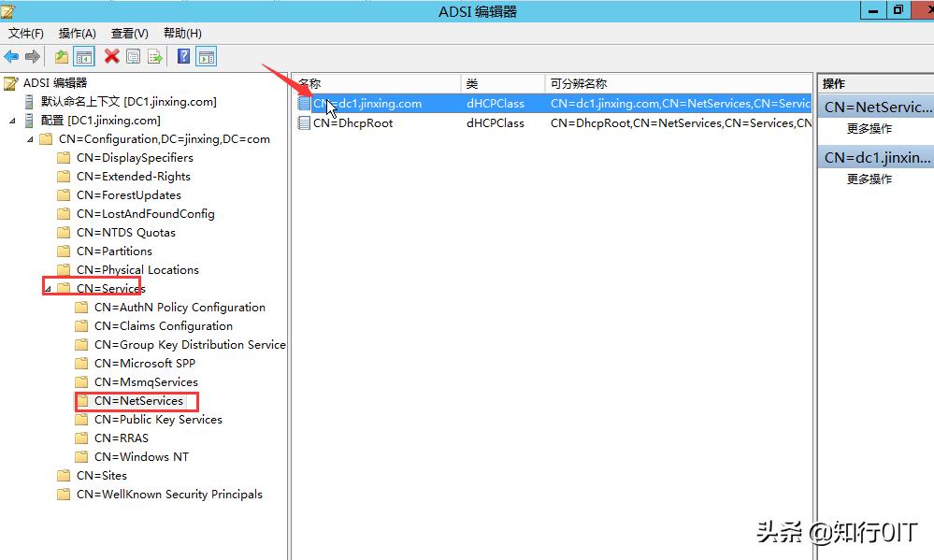Click dHCPClass cell in CN=DhcpRoot row

coord(495,123)
